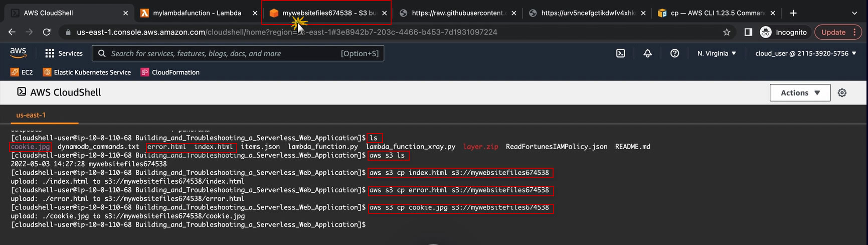The height and width of the screenshot is (245, 868).
Task: Select the us-east-1 terminal tab
Action: (31, 115)
